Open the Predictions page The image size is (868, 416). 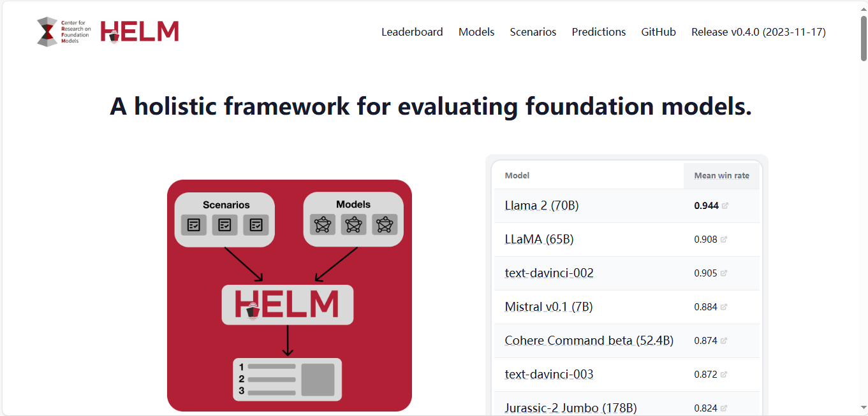coord(599,32)
